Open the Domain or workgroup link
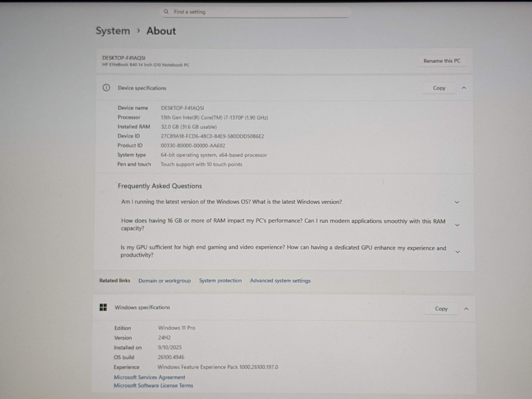The image size is (532, 399). pyautogui.click(x=165, y=281)
